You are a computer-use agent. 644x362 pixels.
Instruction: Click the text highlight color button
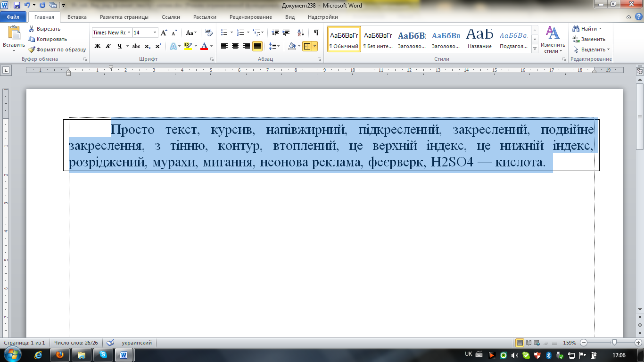188,46
